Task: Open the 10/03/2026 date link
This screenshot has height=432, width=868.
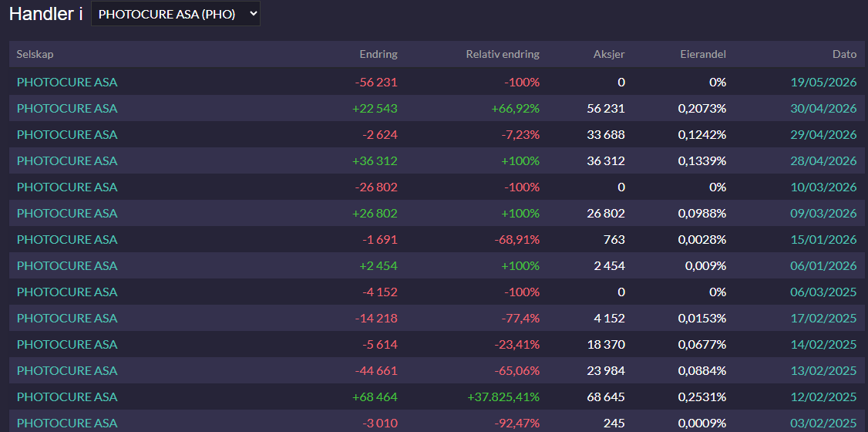Action: tap(824, 187)
